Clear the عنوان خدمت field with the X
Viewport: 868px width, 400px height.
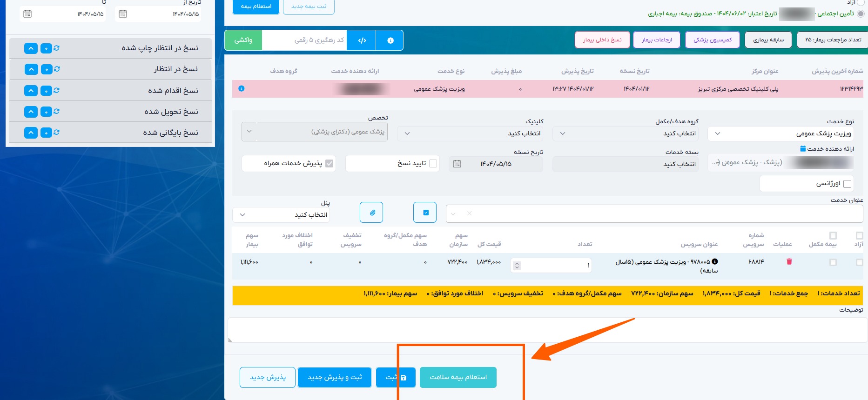coord(470,213)
